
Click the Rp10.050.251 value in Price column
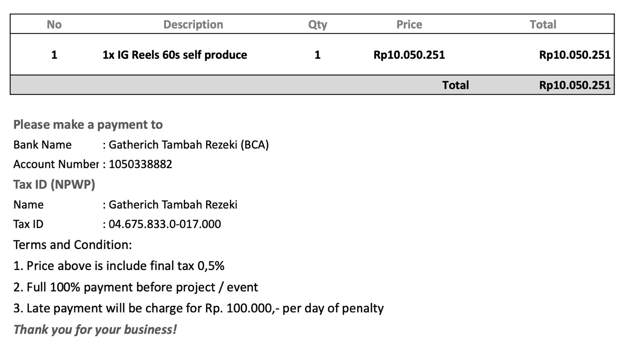pyautogui.click(x=409, y=55)
